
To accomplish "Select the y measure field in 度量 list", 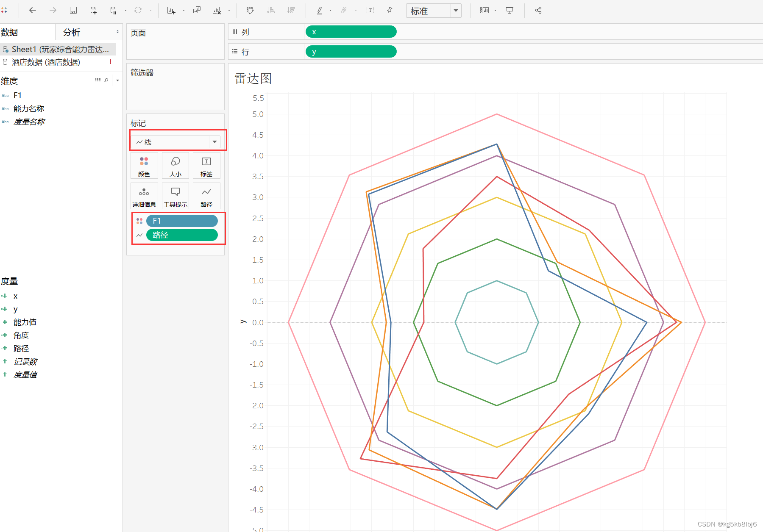I will (16, 309).
